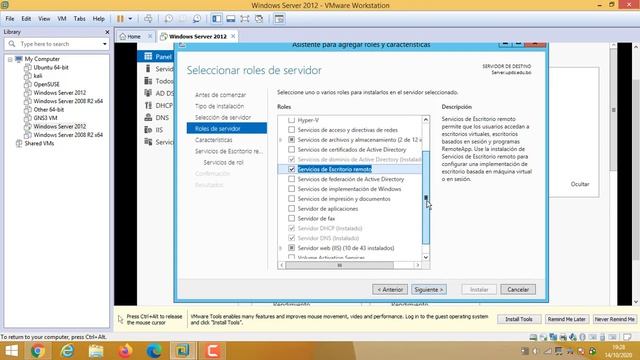This screenshot has height=360, width=640.
Task: Open Microsoft Edge from taskbar
Action: click(x=154, y=351)
